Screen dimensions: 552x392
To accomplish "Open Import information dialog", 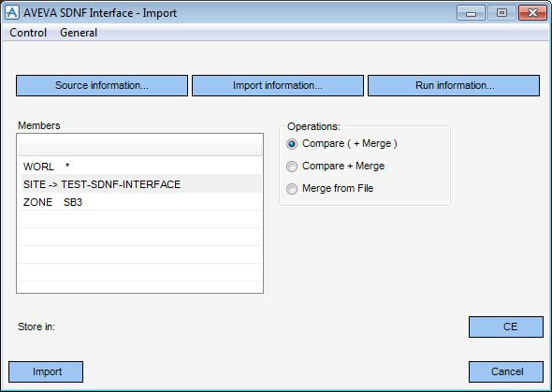I will (x=278, y=85).
